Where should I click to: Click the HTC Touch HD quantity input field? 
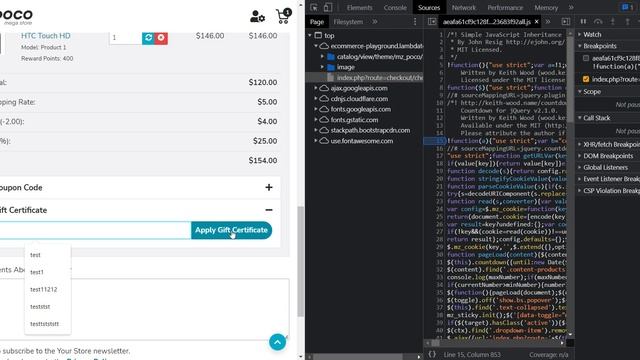point(126,38)
